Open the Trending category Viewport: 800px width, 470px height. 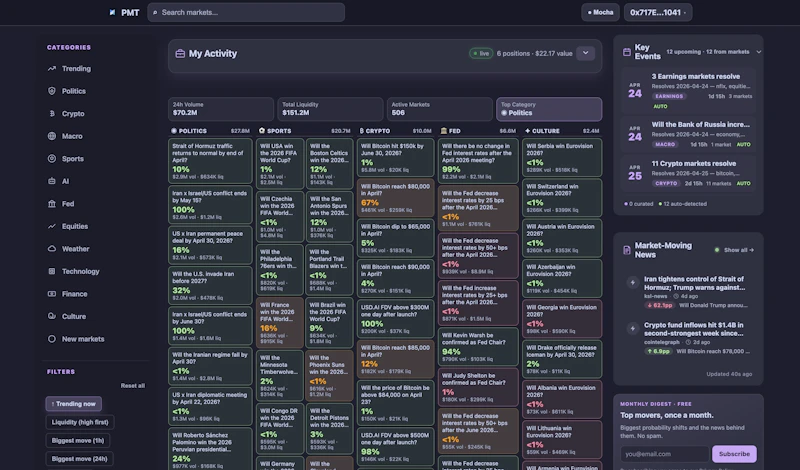[x=77, y=68]
